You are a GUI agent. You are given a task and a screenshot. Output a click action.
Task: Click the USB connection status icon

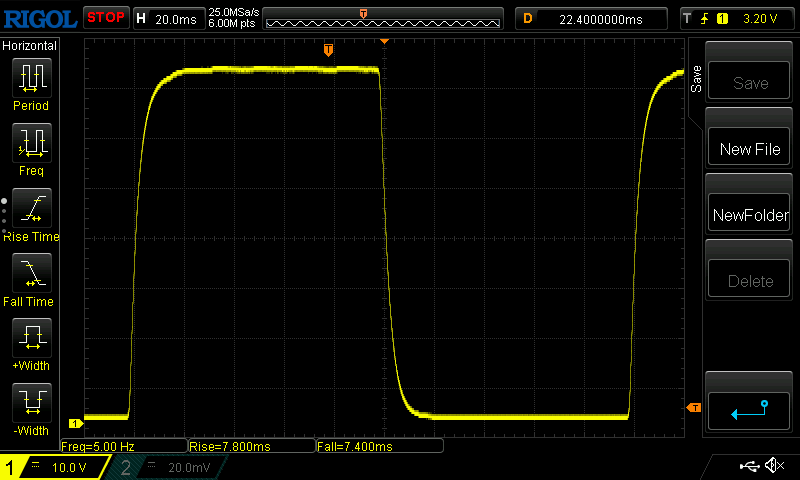749,466
